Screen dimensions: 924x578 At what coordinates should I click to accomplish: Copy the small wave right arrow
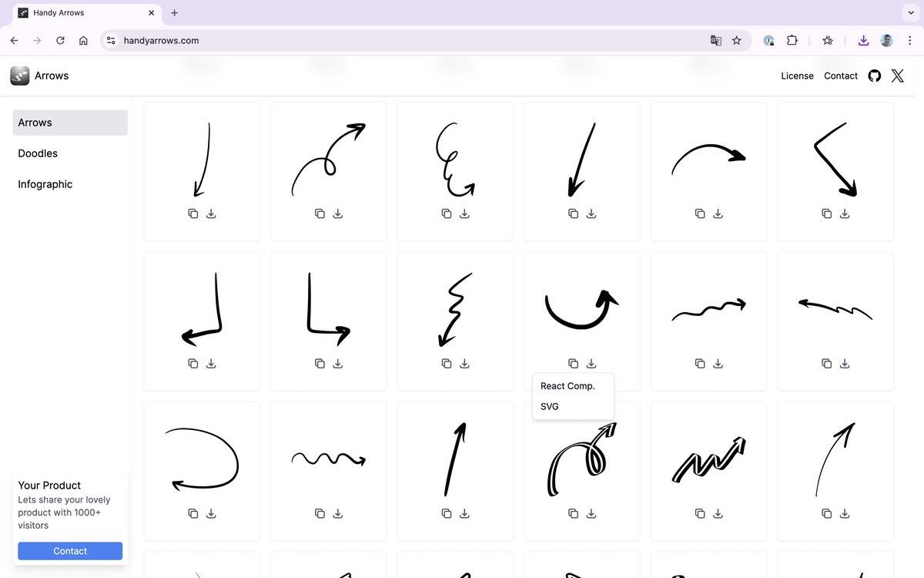[320, 513]
